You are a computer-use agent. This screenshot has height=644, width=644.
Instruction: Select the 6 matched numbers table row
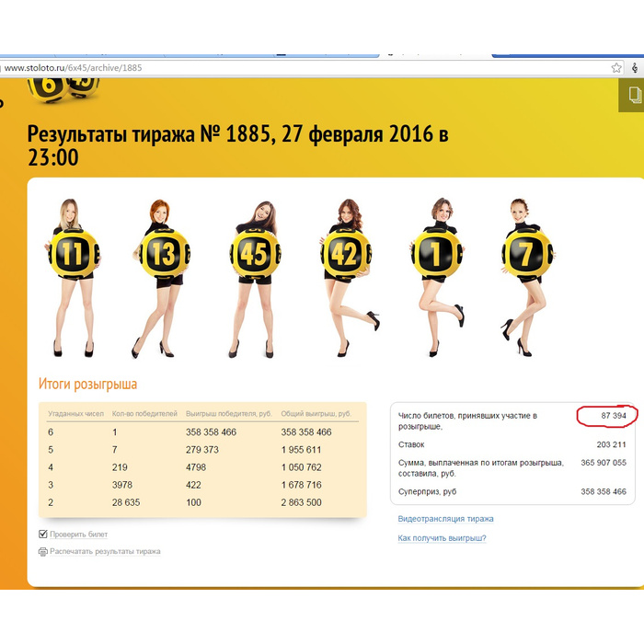point(202,431)
